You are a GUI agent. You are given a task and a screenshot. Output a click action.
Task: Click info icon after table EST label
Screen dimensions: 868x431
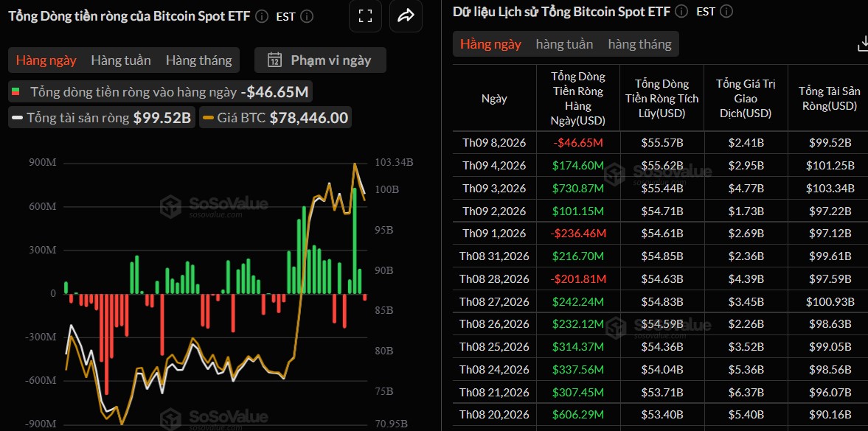coord(727,11)
